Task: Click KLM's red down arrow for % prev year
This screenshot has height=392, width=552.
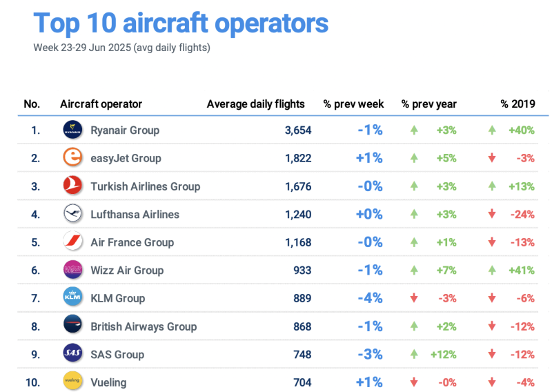Action: pos(413,298)
